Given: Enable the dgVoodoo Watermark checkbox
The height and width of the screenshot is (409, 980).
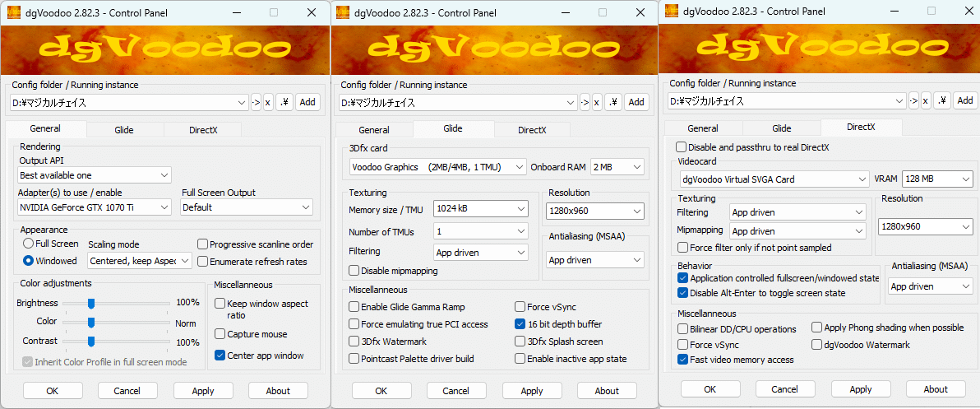Looking at the screenshot, I should point(817,345).
